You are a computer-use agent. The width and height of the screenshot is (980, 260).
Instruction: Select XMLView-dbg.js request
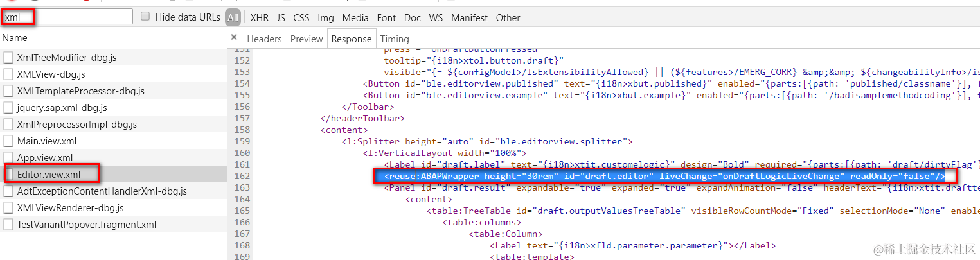coord(113,74)
